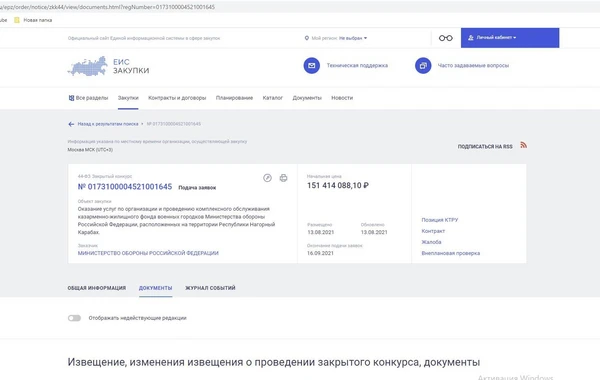This screenshot has height=380, width=600.
Task: Open the Личный кабинет dropdown
Action: pos(510,38)
